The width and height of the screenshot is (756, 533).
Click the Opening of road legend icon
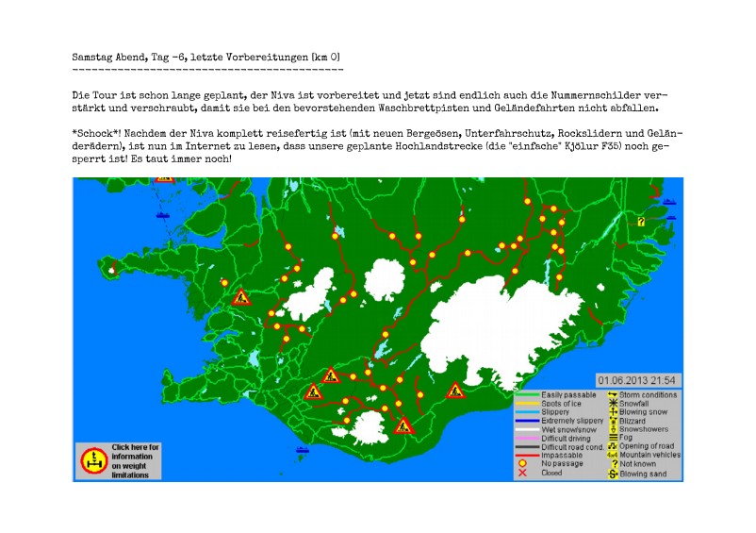612,446
